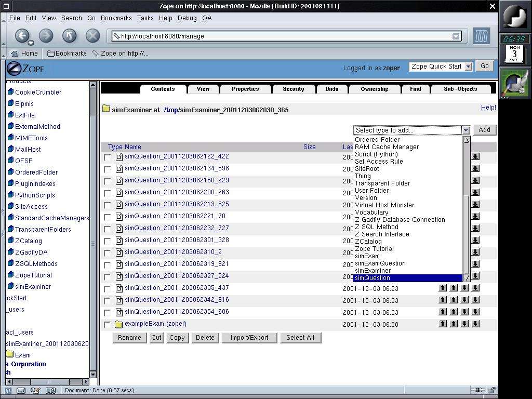532x399 pixels.
Task: Click the document icon of simQuestion_20011203062122_422
Action: [x=119, y=157]
